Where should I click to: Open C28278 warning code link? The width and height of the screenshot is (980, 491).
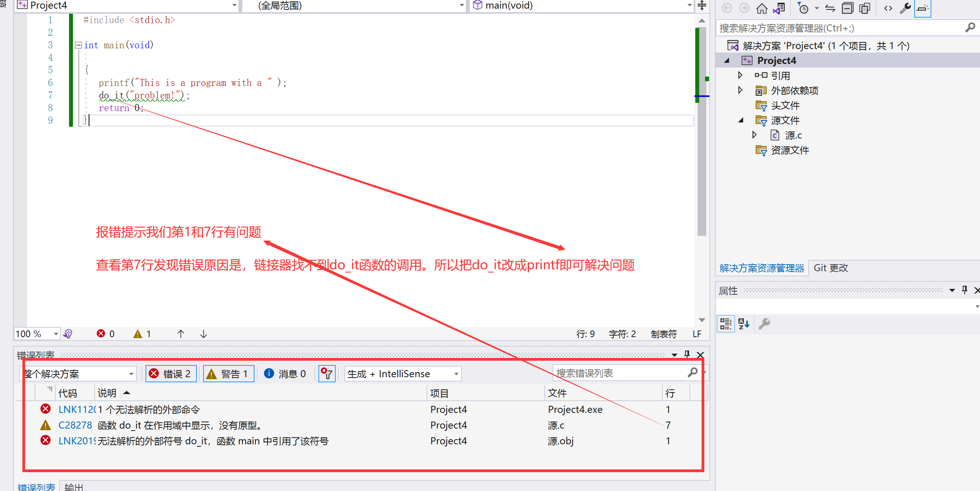point(75,425)
